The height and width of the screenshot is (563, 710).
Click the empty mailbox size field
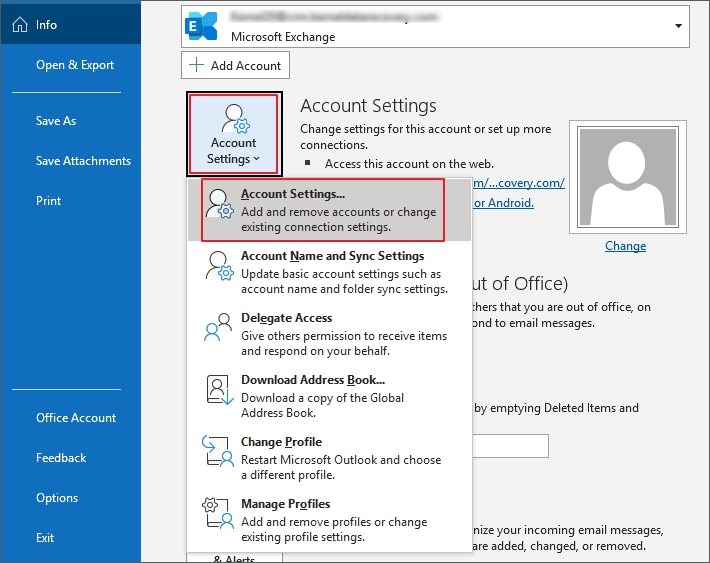click(510, 446)
